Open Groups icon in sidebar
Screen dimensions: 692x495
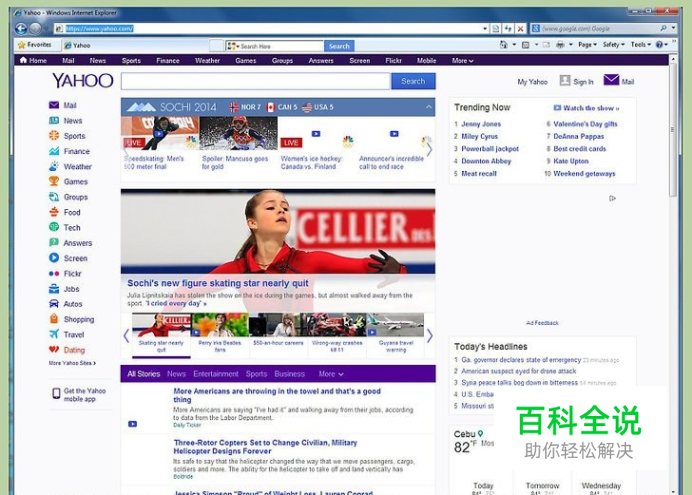click(54, 197)
